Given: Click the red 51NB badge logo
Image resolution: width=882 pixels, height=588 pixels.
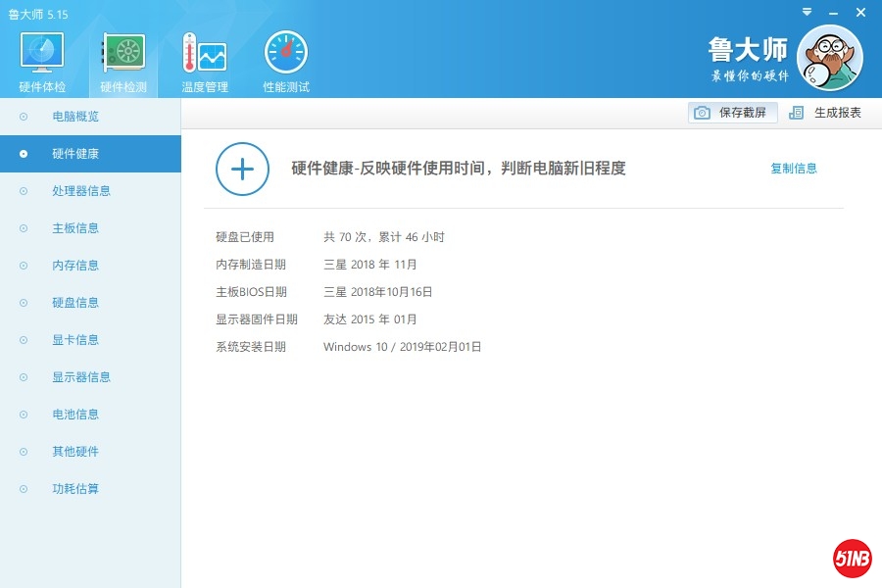Looking at the screenshot, I should click(852, 559).
